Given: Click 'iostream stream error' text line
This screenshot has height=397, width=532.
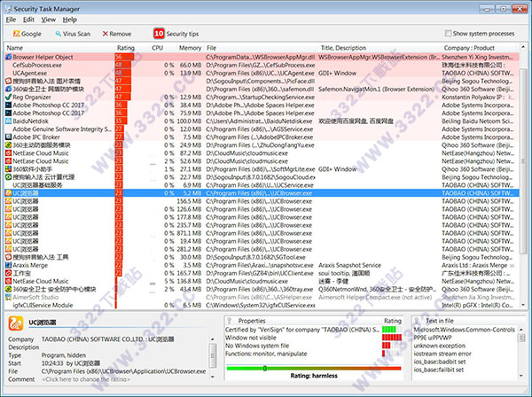Looking at the screenshot, I should 442,354.
